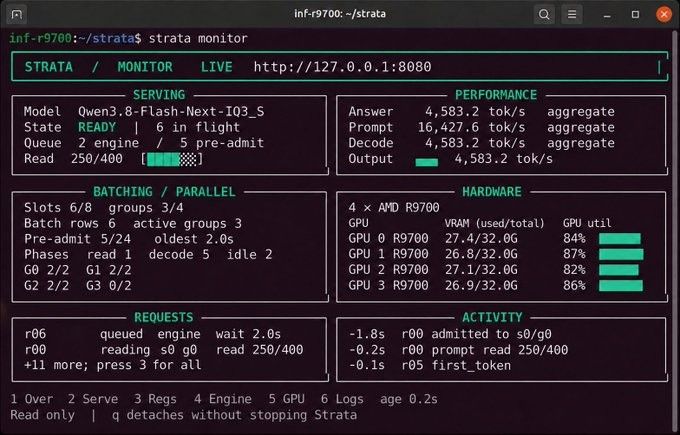Click group 'G2 2/2' entry
Screen dimensions: 680x435
46,286
